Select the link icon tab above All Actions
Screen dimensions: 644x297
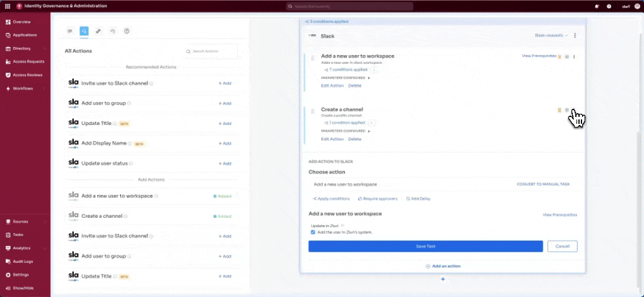(98, 31)
